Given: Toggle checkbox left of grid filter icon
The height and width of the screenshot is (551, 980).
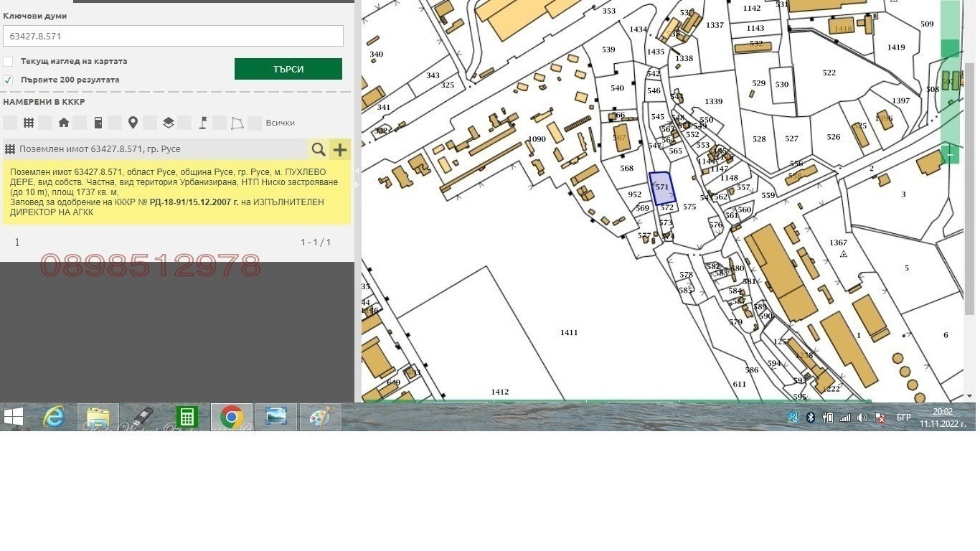Looking at the screenshot, I should coord(10,123).
